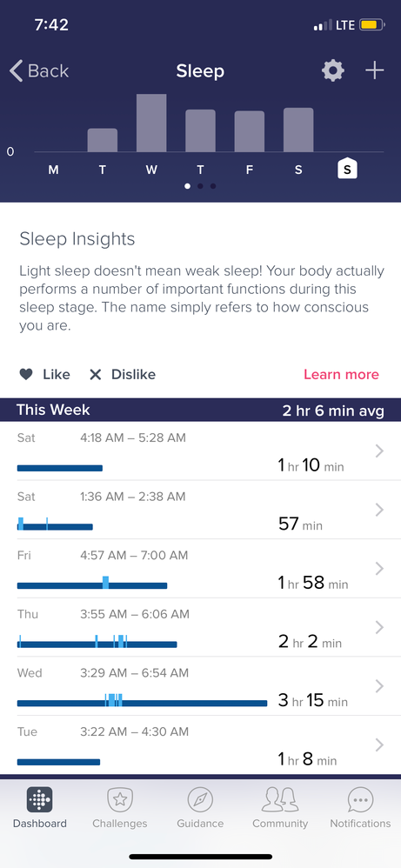Expand Wednesday 3:29 AM sleep entry chevron
The width and height of the screenshot is (401, 868).
click(379, 686)
